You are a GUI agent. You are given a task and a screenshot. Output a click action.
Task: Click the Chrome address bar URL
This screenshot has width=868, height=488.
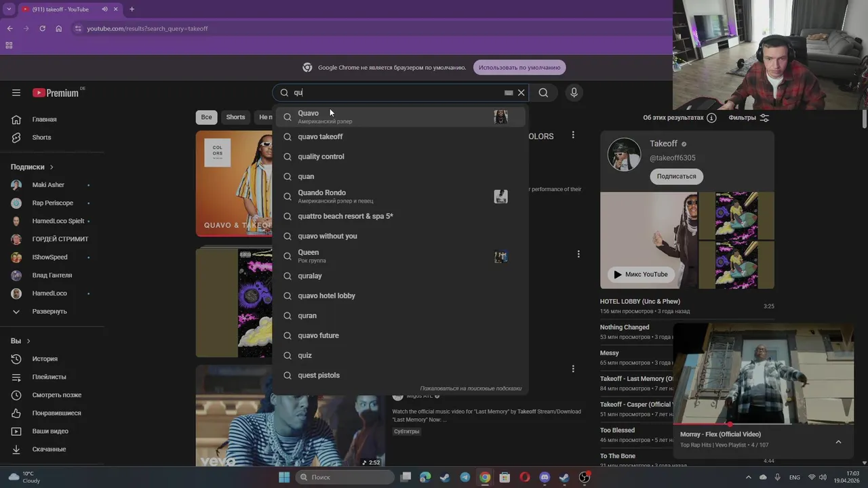pos(147,28)
